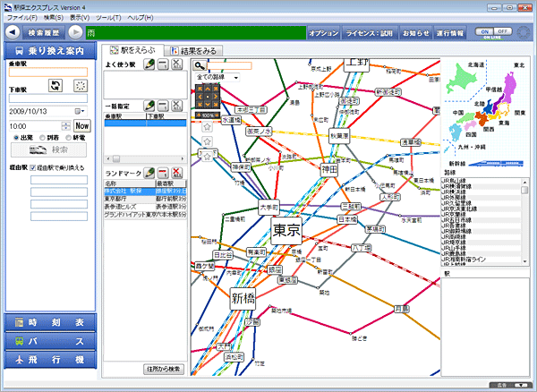
Task: Go forward with the right arrow history button
Action: coord(77,32)
